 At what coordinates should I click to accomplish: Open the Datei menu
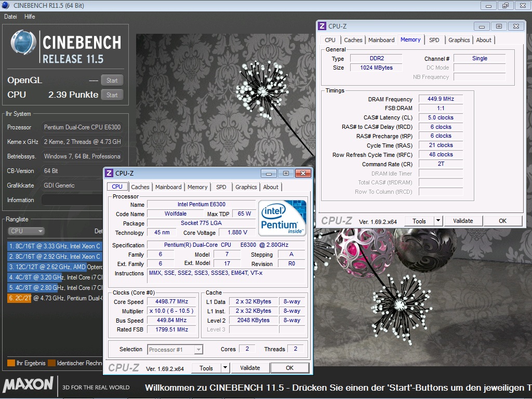[x=10, y=17]
